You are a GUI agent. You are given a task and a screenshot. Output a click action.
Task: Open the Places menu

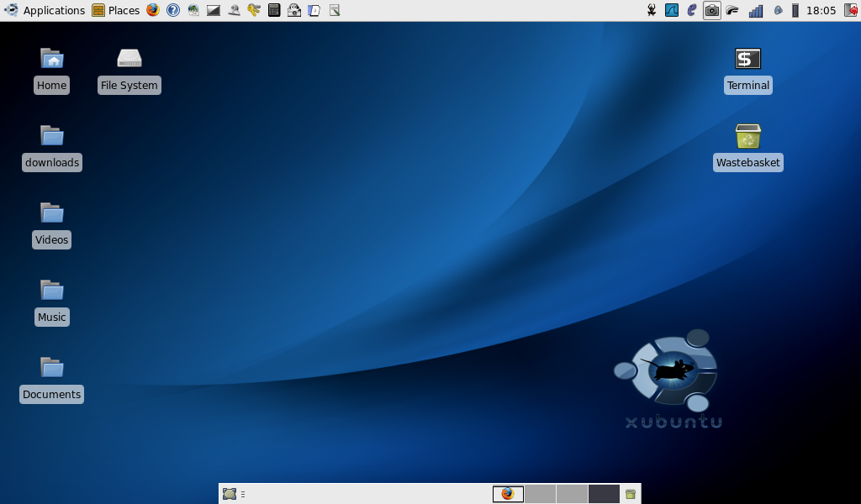[116, 10]
